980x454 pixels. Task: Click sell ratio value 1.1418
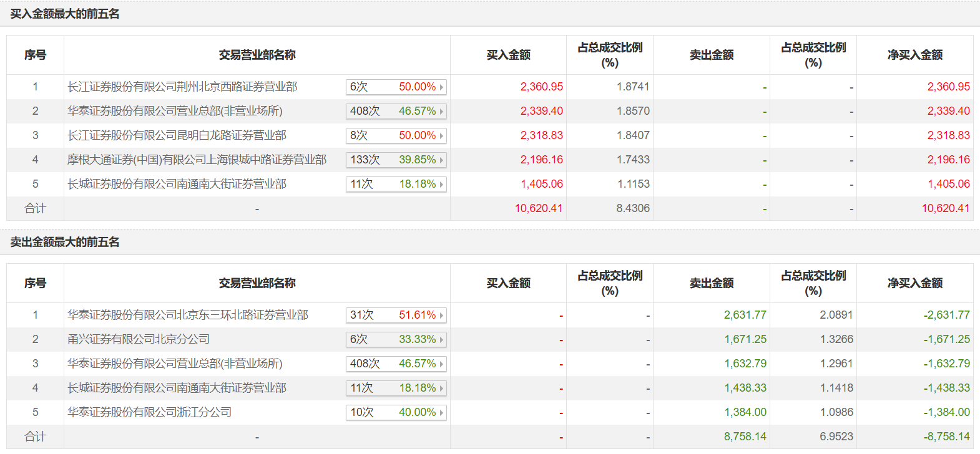coord(836,388)
